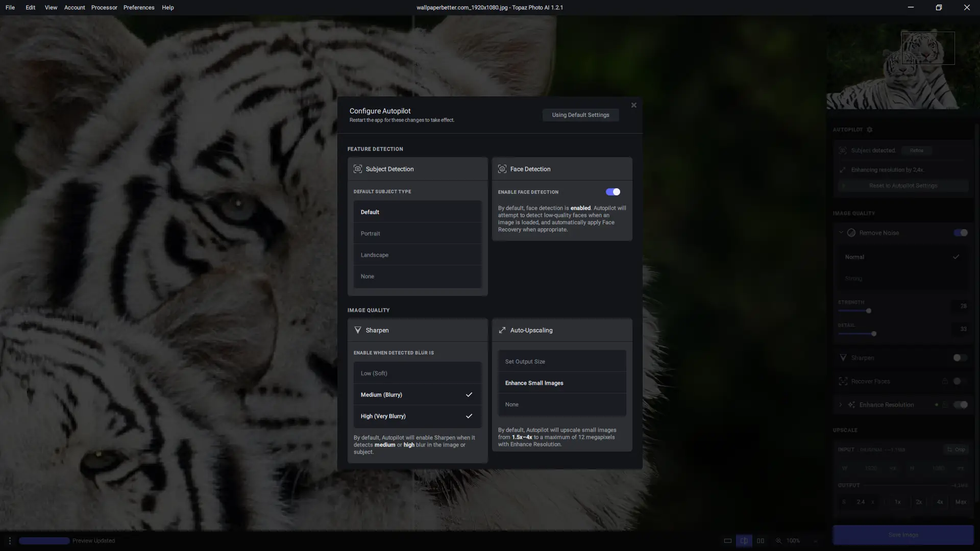This screenshot has height=551, width=980.
Task: Collapse the Remove Noise section chevron
Action: 841,233
